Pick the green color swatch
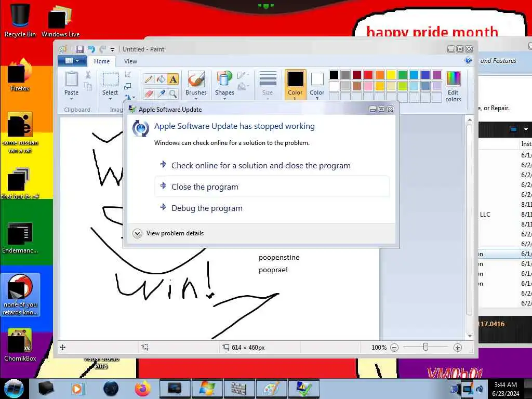The height and width of the screenshot is (399, 532). coord(403,75)
